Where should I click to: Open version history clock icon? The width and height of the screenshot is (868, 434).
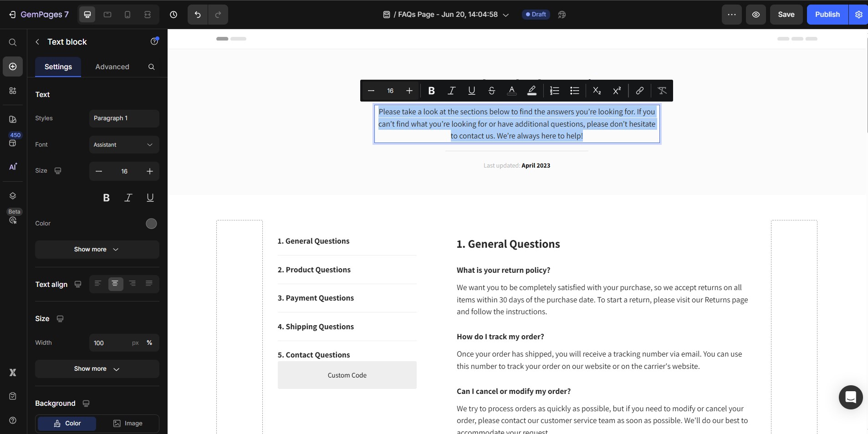(174, 15)
